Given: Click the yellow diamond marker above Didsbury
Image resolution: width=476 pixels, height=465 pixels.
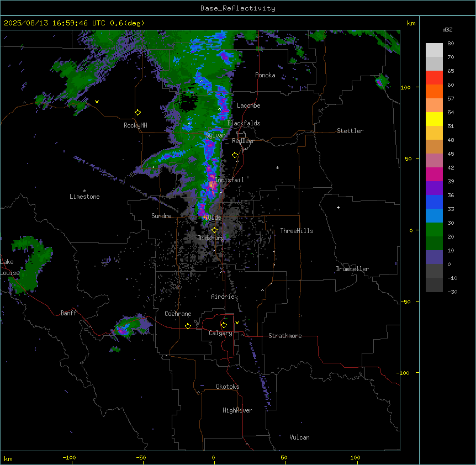Looking at the screenshot, I should tap(214, 230).
